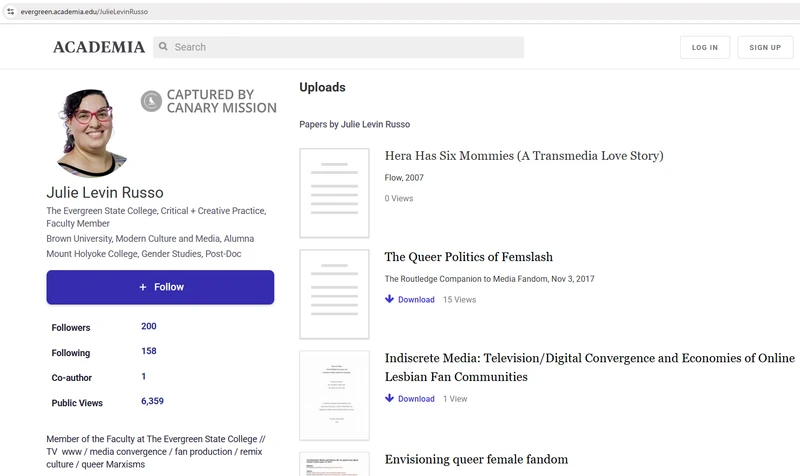The height and width of the screenshot is (476, 800).
Task: Click the LOG IN button
Action: [x=705, y=47]
